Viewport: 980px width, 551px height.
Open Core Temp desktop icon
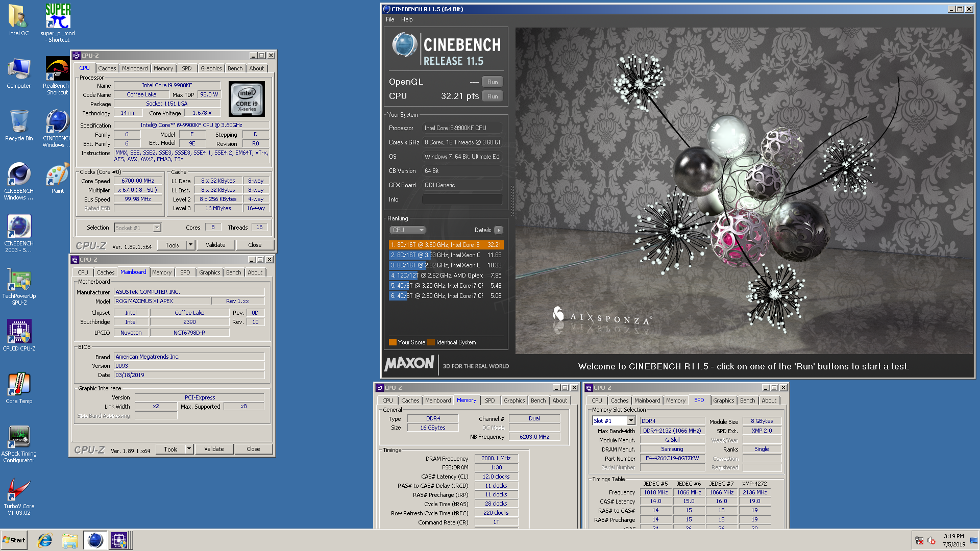(19, 388)
